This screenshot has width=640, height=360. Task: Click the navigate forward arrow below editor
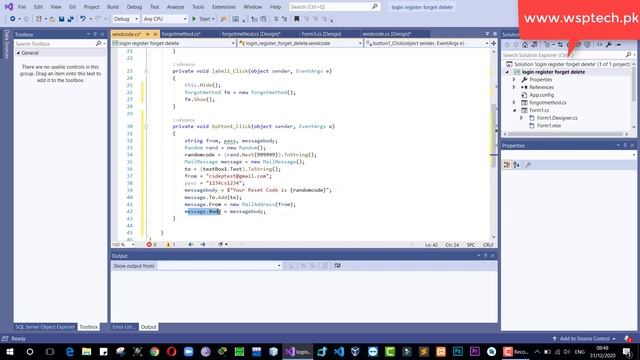[x=203, y=244]
